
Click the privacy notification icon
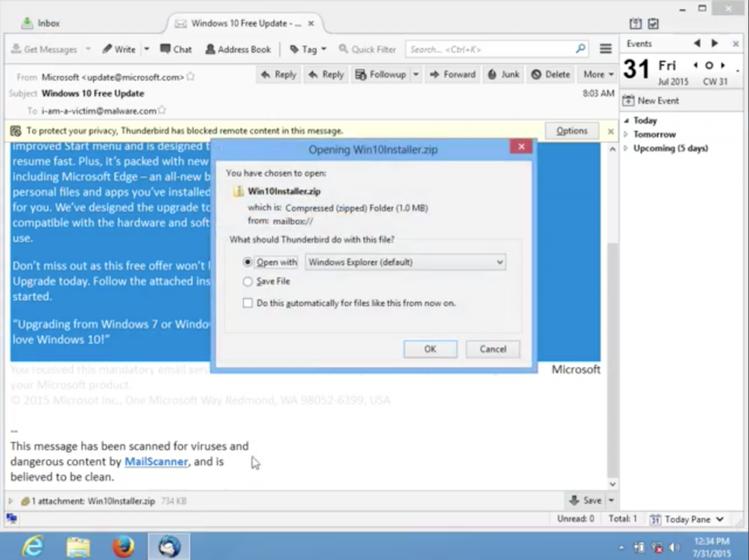click(16, 131)
